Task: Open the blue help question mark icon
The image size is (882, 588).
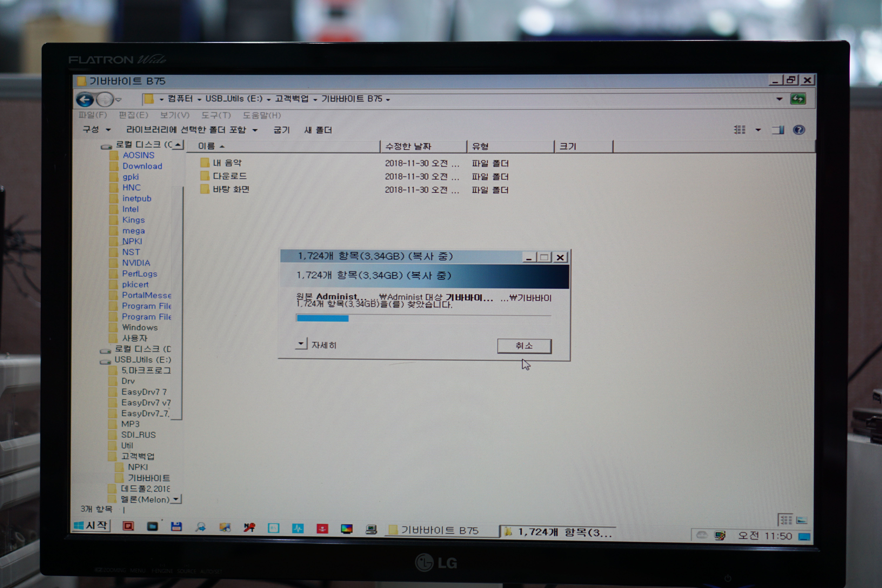Action: (799, 130)
